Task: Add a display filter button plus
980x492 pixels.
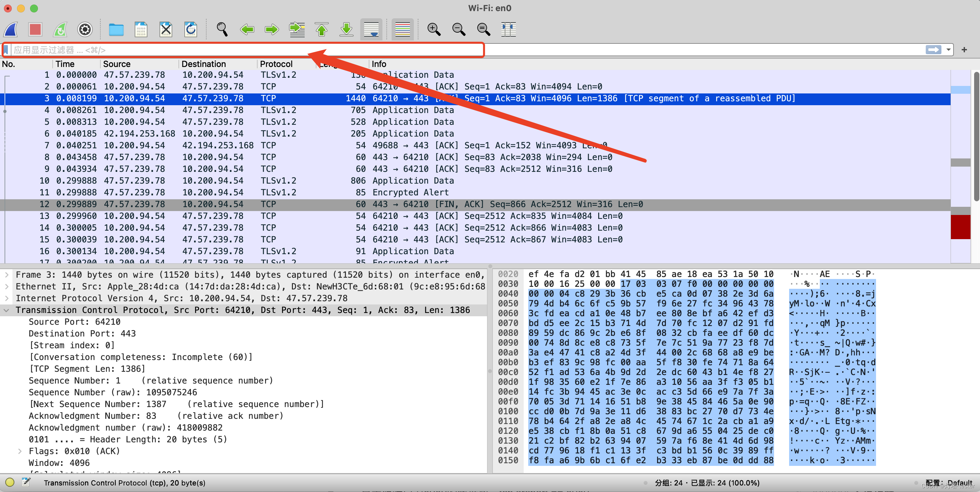Action: [964, 50]
